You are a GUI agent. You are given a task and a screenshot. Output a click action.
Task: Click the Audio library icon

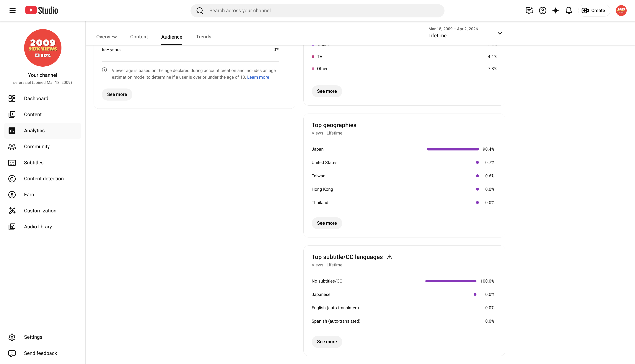[x=12, y=227]
